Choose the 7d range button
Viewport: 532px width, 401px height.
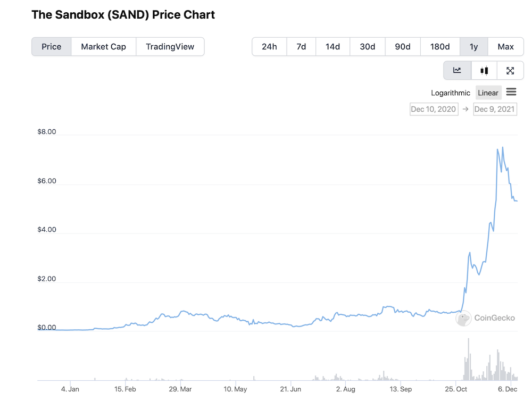301,46
